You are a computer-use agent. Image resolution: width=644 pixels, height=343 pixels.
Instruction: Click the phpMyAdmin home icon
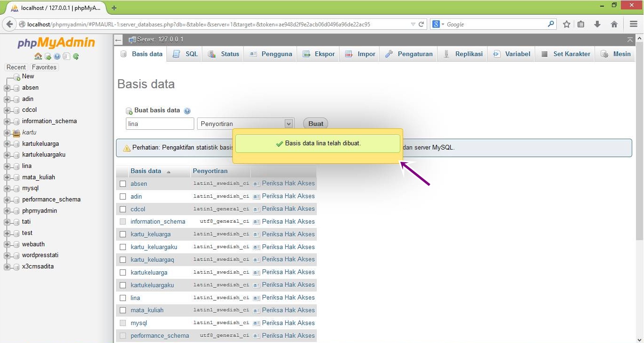click(38, 57)
